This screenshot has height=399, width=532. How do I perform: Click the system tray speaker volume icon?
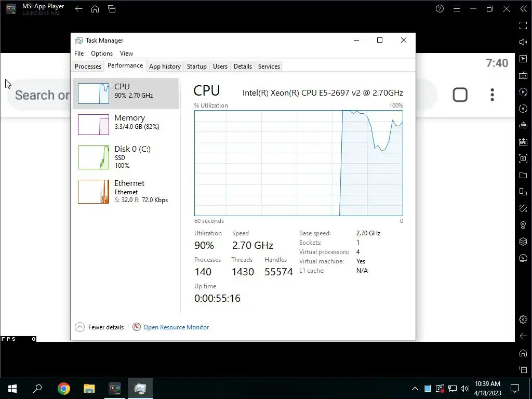click(x=464, y=389)
